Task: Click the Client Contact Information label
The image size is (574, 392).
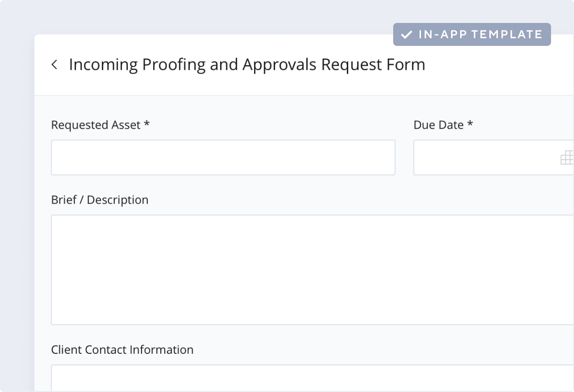Action: pyautogui.click(x=122, y=350)
